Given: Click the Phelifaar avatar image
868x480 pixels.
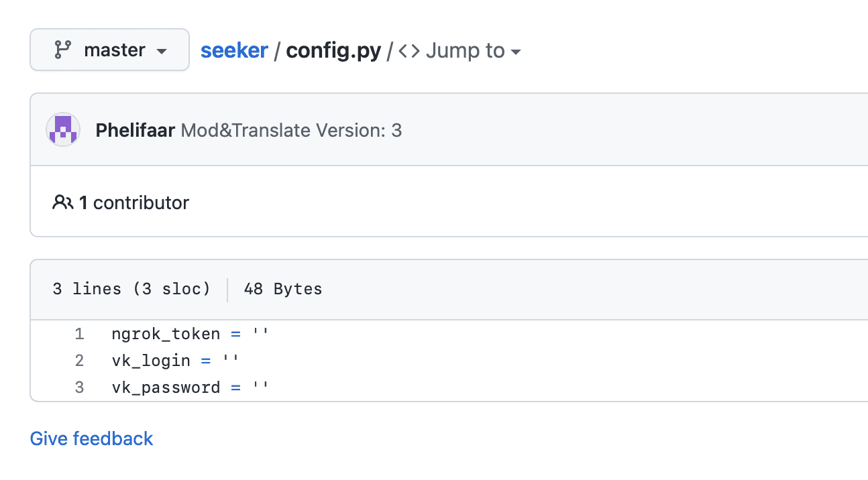Looking at the screenshot, I should pyautogui.click(x=63, y=129).
